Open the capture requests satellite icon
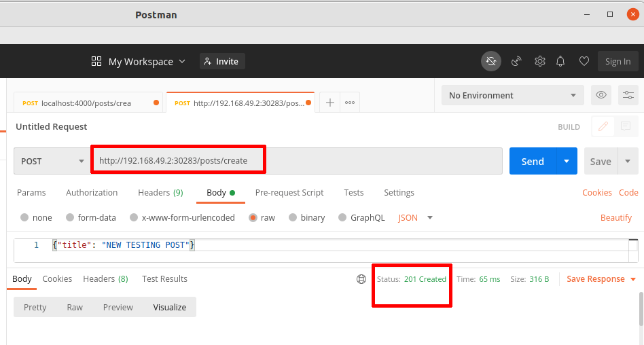This screenshot has height=345, width=644. 516,61
